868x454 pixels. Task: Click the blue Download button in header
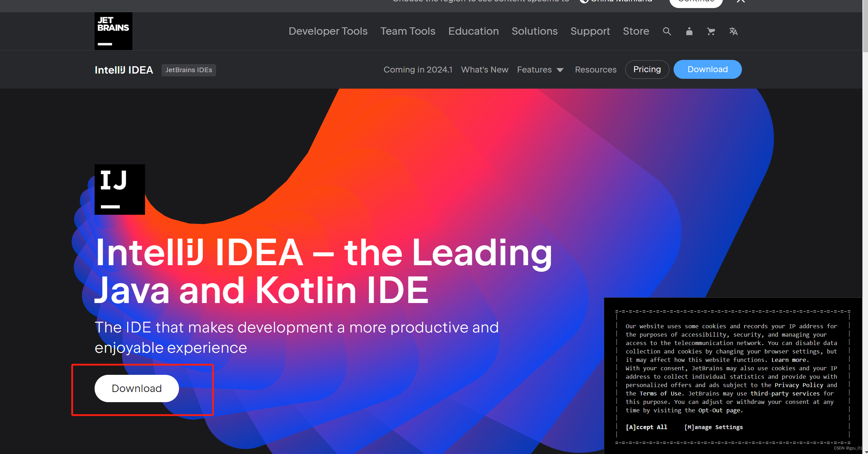(x=708, y=69)
